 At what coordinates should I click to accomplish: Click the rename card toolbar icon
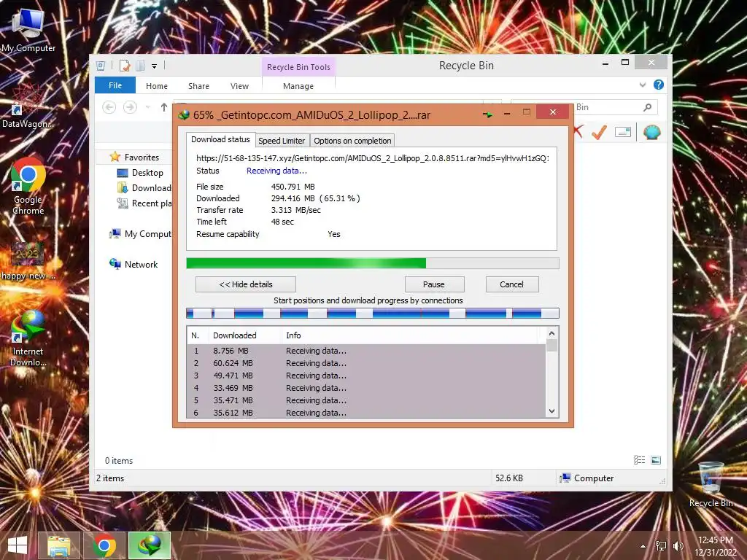[623, 132]
